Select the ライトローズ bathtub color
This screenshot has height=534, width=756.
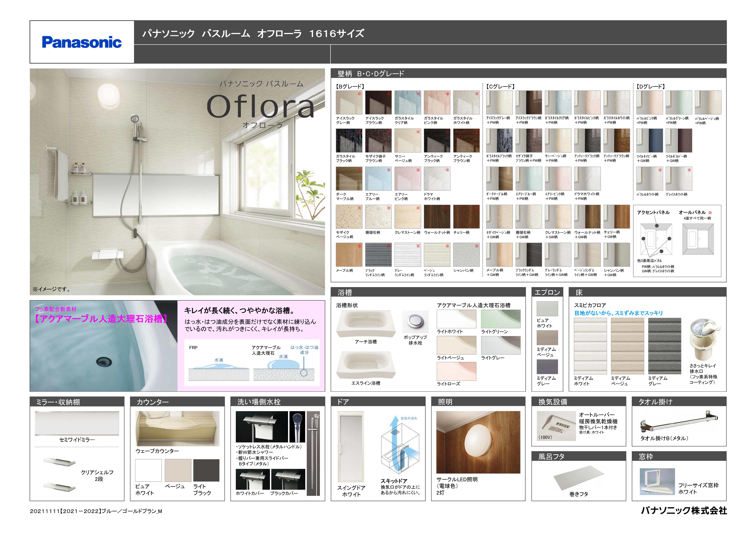(456, 371)
